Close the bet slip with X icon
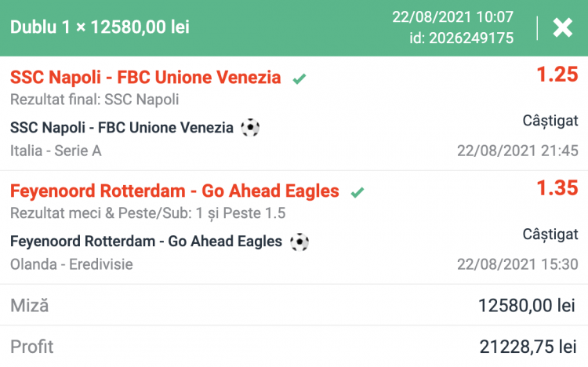This screenshot has height=367, width=588. [563, 28]
